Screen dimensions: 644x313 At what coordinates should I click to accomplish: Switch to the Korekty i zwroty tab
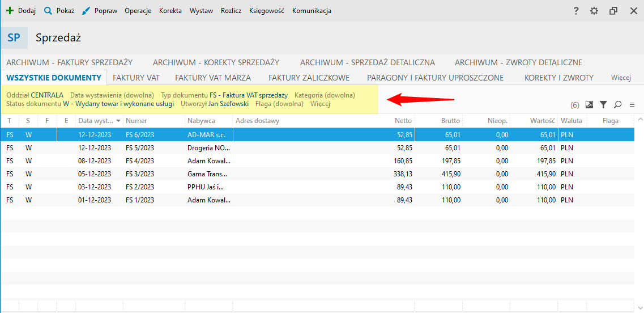pyautogui.click(x=559, y=77)
